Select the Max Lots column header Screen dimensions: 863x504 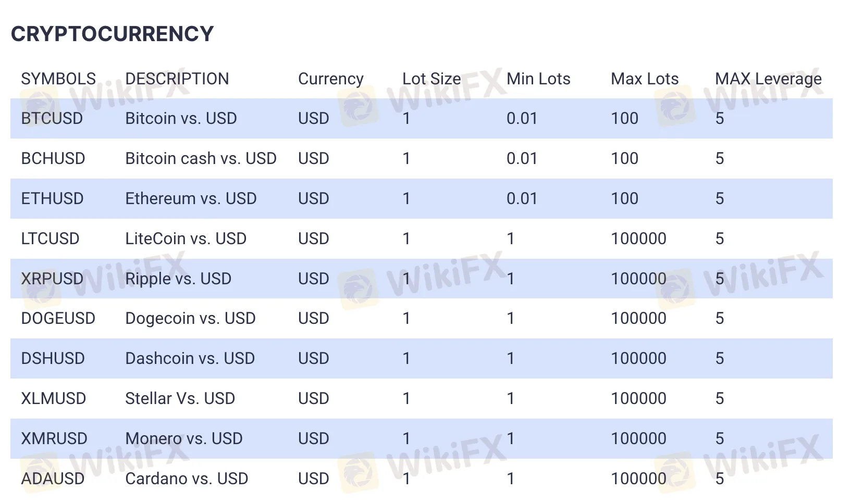[x=644, y=79]
